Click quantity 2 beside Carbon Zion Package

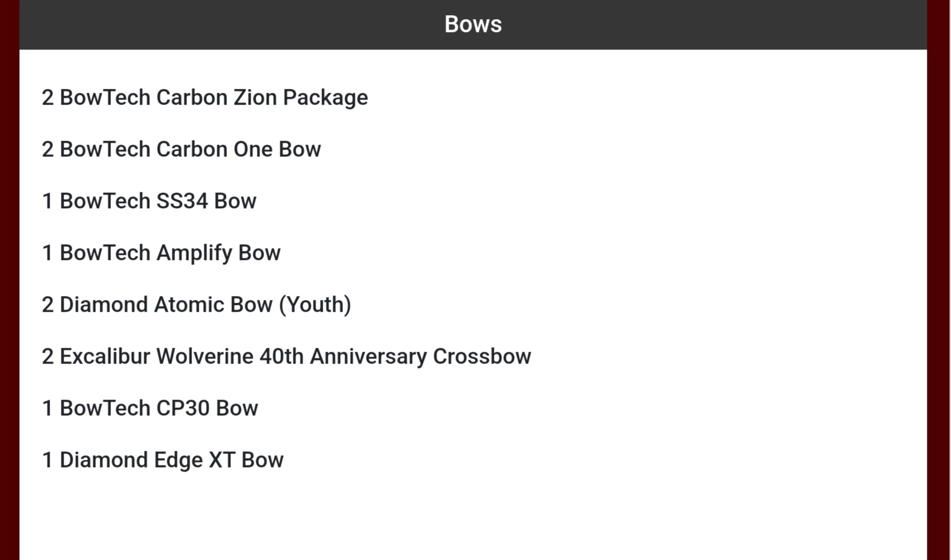[x=48, y=97]
